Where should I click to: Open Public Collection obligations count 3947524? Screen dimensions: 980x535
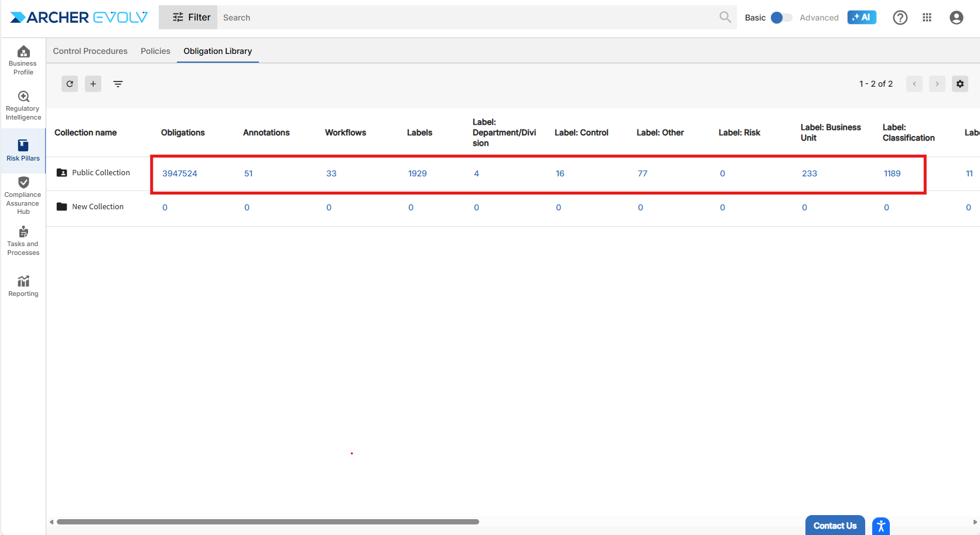click(x=180, y=173)
